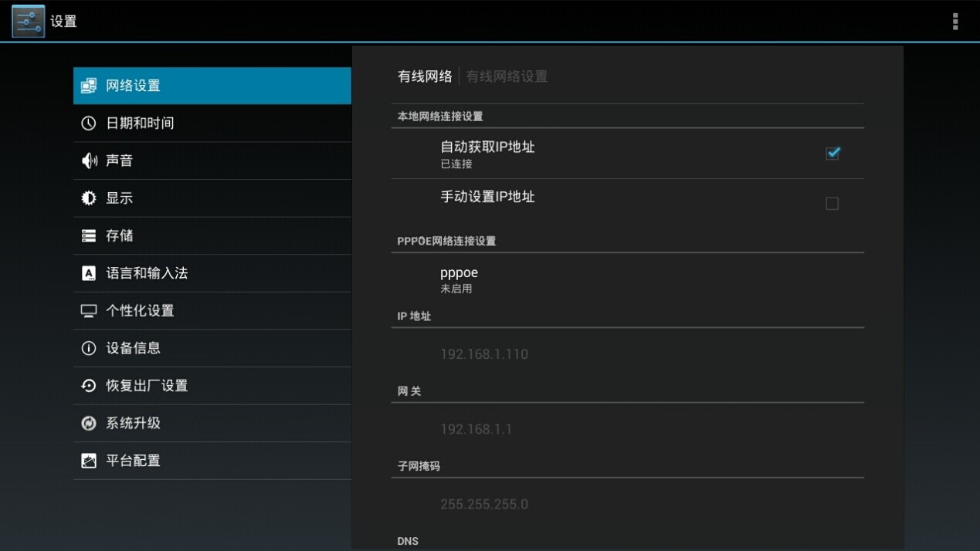Click the language and input method icon
980x551 pixels.
[x=89, y=273]
